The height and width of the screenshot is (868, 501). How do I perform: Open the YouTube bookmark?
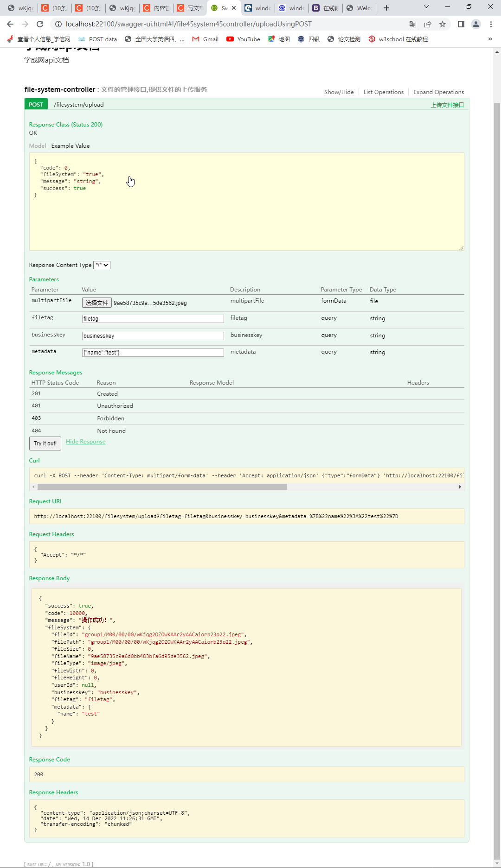(243, 39)
